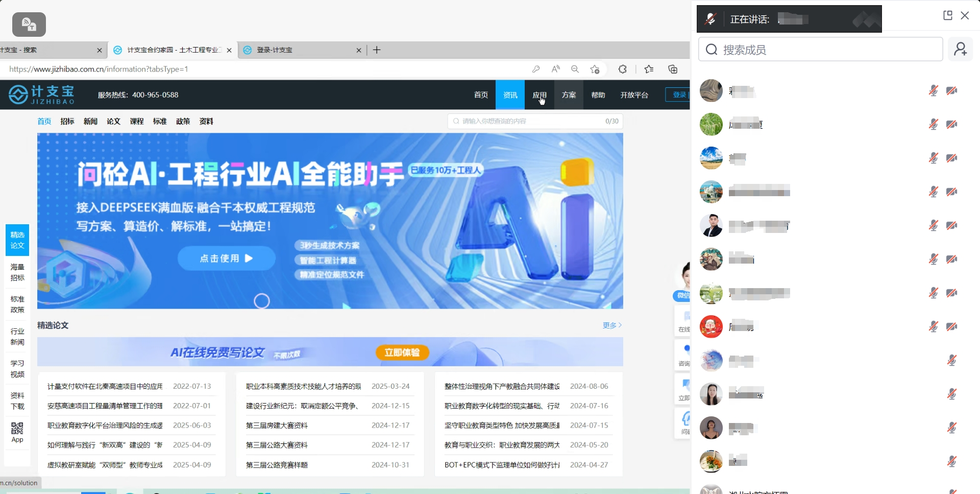Open 标准政策 in the left sidebar
This screenshot has height=494, width=980.
pyautogui.click(x=17, y=304)
